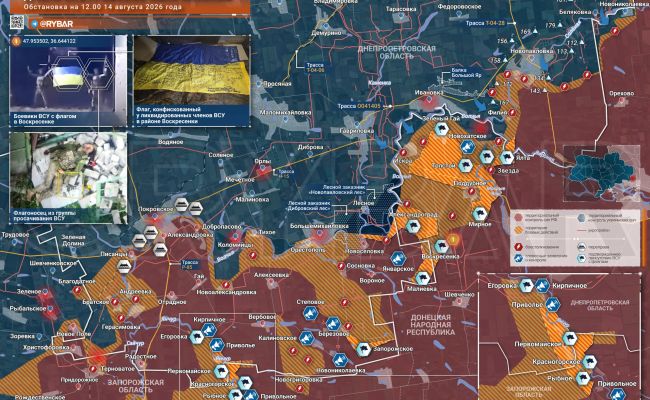Viewport: 650px width, 400px height.
Task: Click the Христофоровка town label
Action: pos(46,347)
